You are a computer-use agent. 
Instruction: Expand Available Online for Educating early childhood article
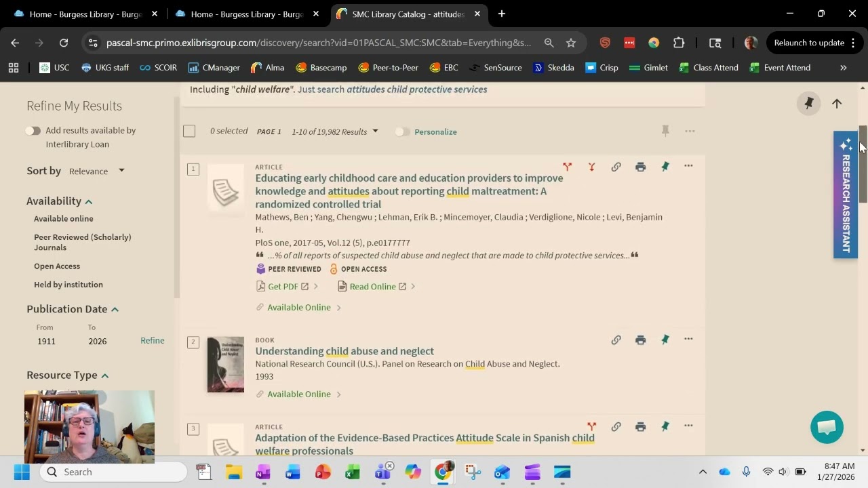[x=299, y=307]
